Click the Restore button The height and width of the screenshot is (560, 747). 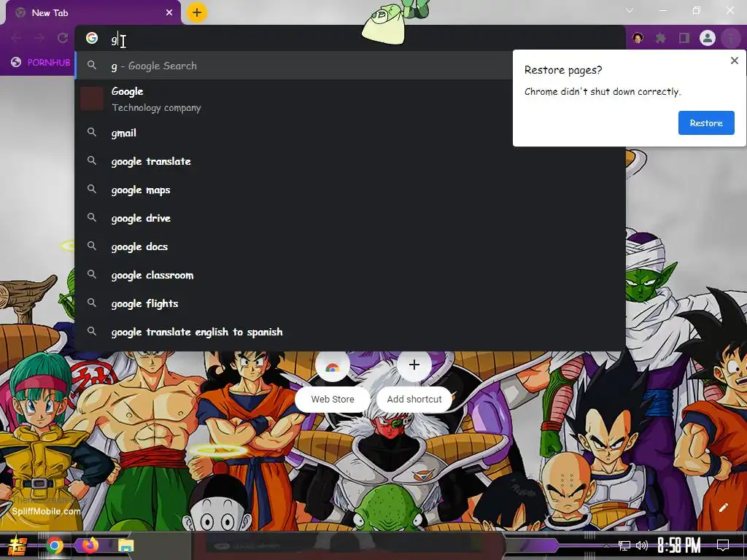coord(706,122)
